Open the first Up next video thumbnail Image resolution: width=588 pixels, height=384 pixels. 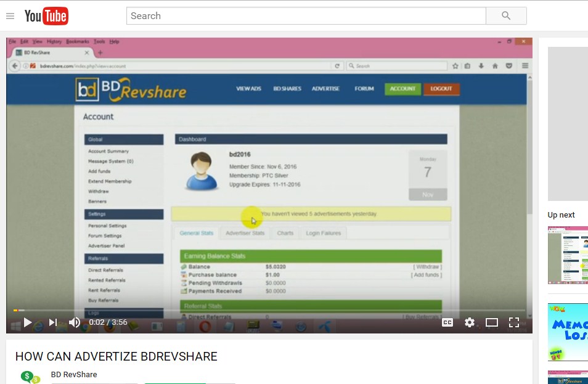568,255
